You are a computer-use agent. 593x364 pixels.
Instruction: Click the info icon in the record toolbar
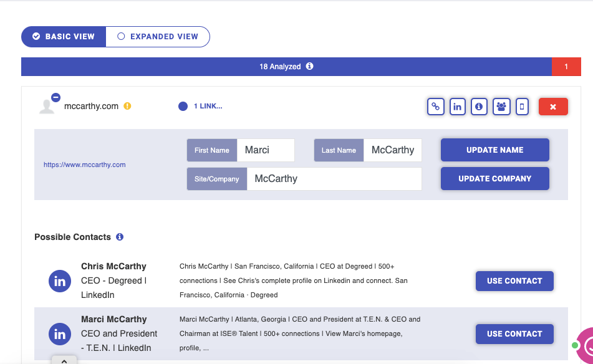(x=479, y=106)
